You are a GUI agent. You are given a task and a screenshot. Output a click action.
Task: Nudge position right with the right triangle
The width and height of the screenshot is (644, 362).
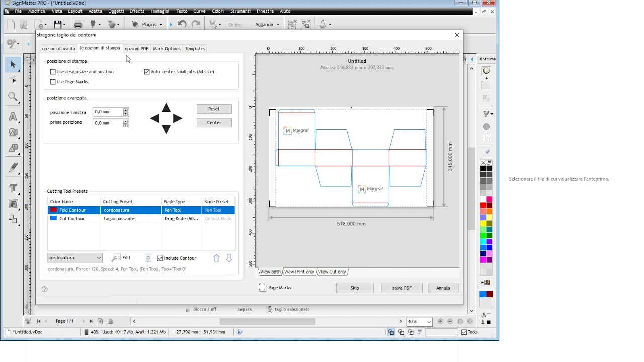point(178,119)
